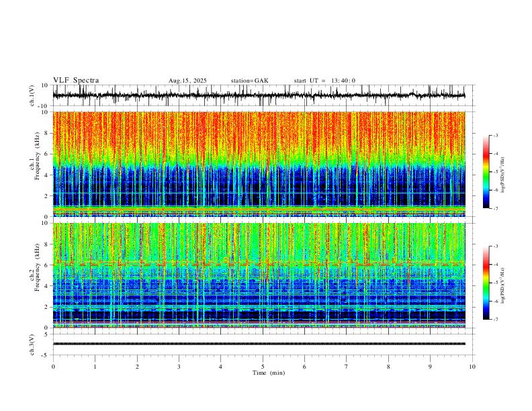The width and height of the screenshot is (532, 411).
Task: Click the 'station=GAK' label
Action: [249, 81]
